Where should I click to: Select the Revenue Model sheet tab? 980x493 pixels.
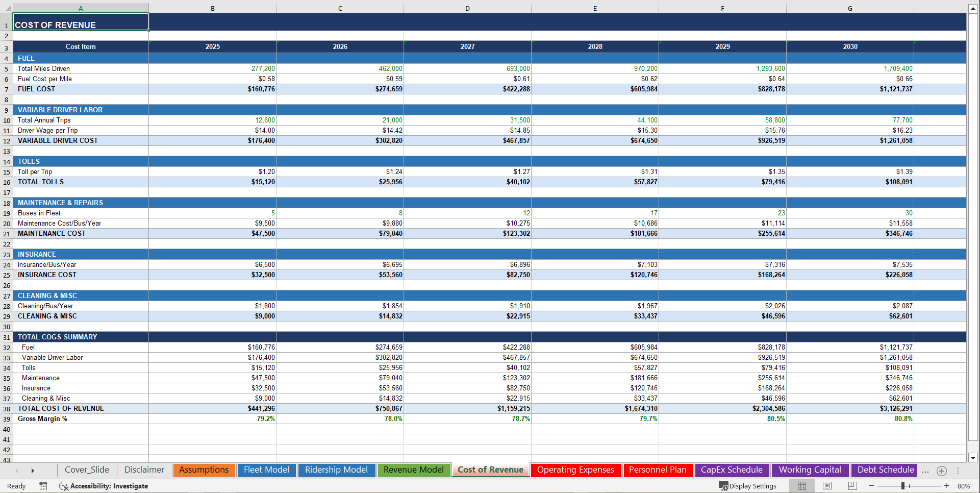(x=414, y=470)
